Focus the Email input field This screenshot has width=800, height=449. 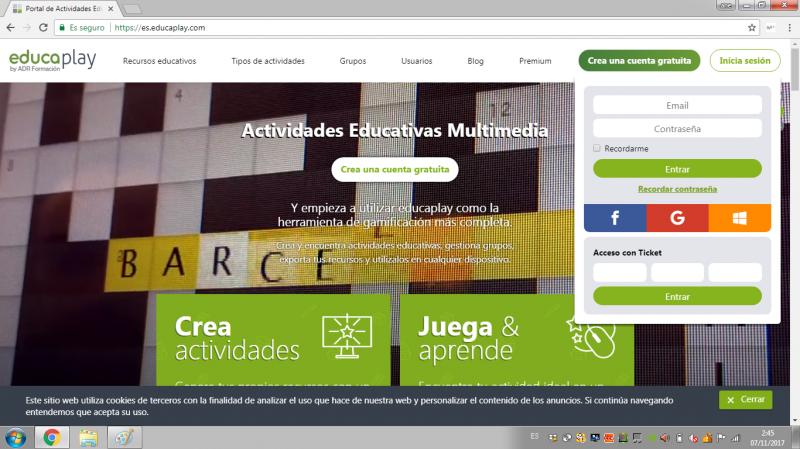677,105
